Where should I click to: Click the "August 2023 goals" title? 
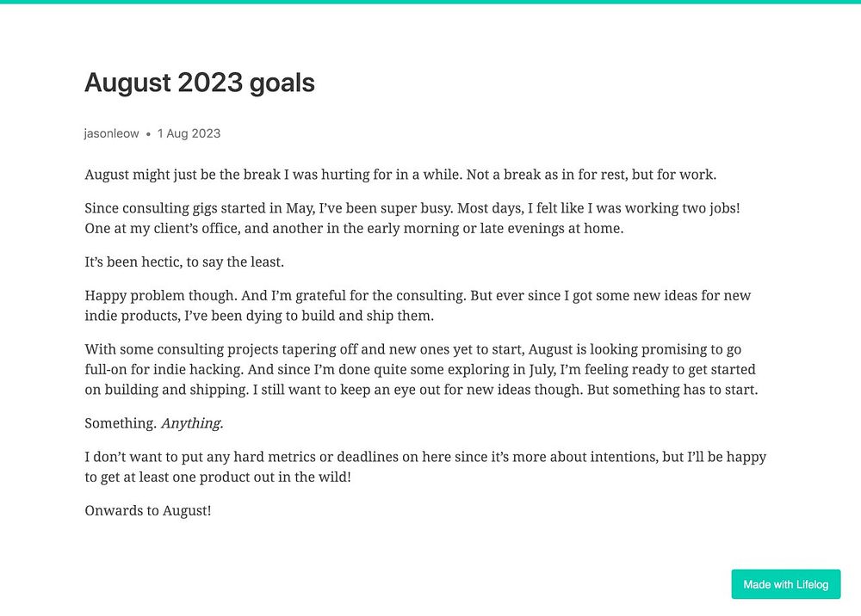200,83
